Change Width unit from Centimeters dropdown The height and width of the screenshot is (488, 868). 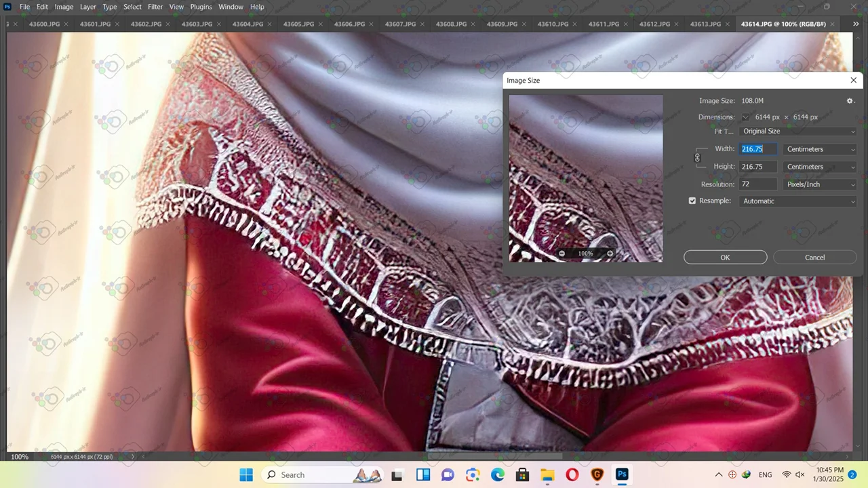coord(820,149)
